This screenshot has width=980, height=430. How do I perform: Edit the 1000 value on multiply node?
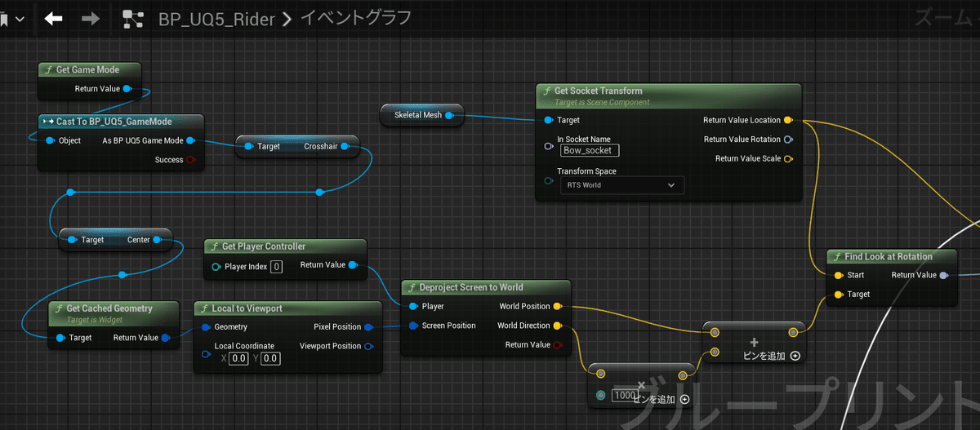(624, 395)
